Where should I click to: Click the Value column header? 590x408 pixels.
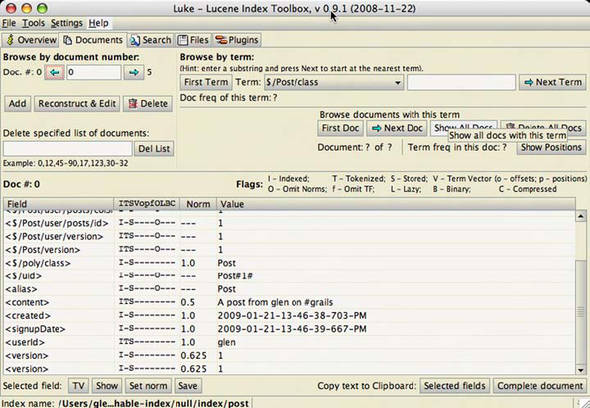click(x=396, y=204)
